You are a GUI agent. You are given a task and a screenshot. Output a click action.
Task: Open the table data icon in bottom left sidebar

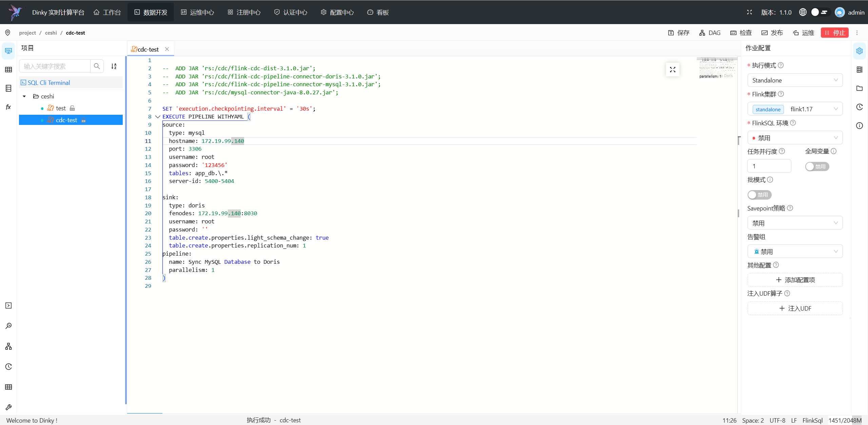[x=8, y=387]
